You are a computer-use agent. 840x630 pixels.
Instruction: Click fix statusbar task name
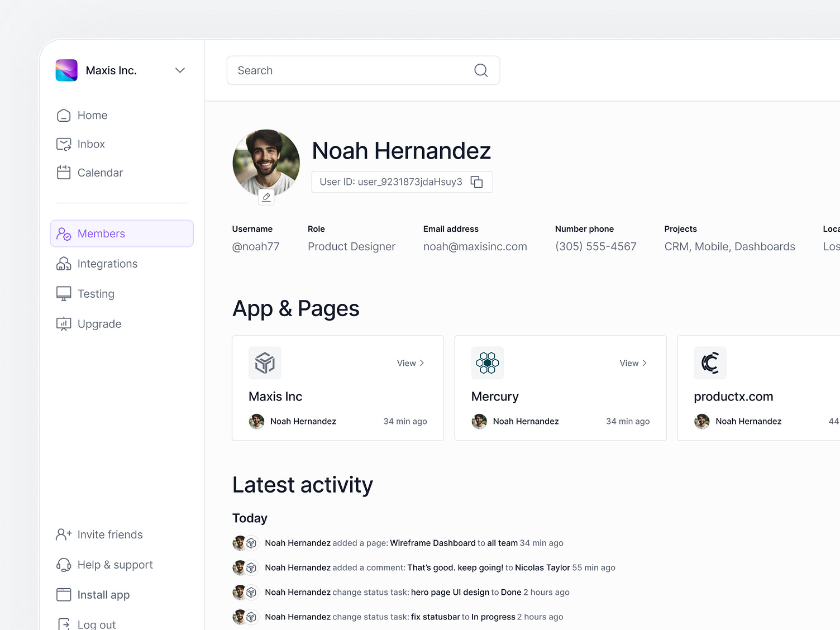pos(436,617)
